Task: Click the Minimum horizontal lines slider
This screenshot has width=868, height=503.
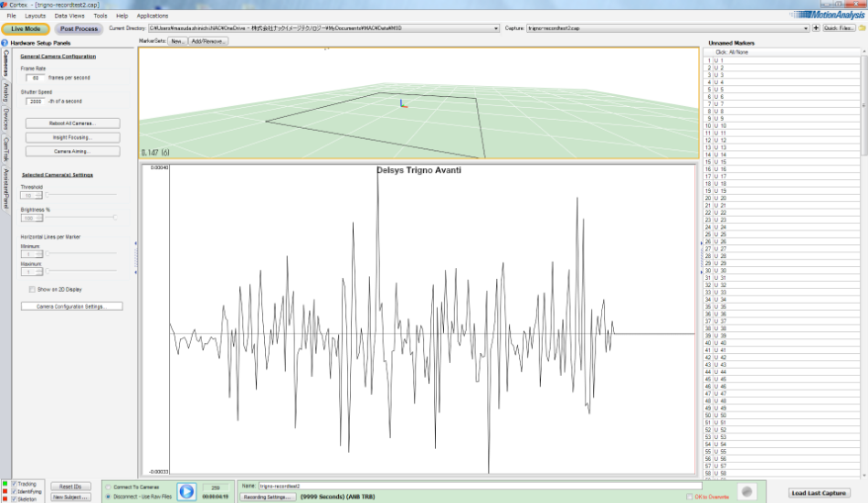Action: (x=81, y=253)
